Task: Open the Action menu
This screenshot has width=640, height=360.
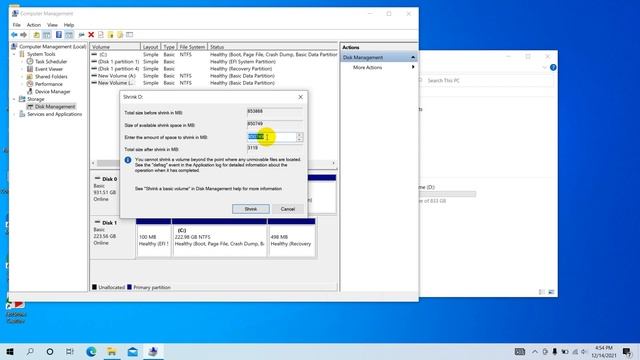Action: point(34,25)
